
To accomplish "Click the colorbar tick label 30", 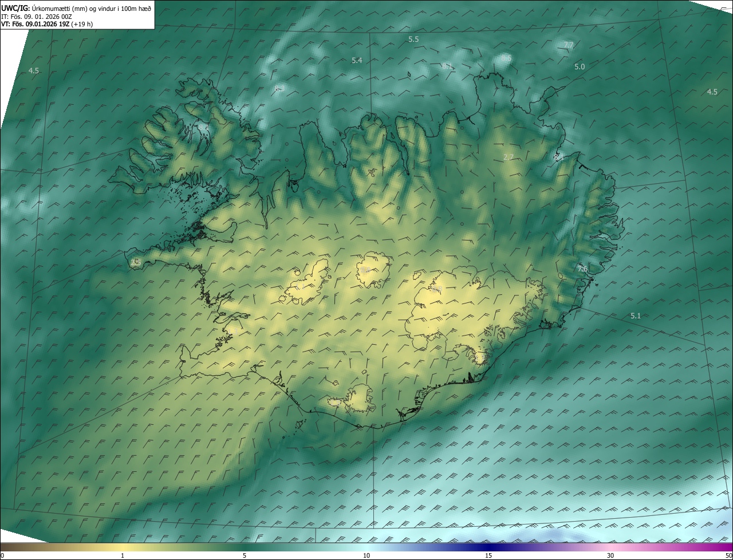I will 610,555.
